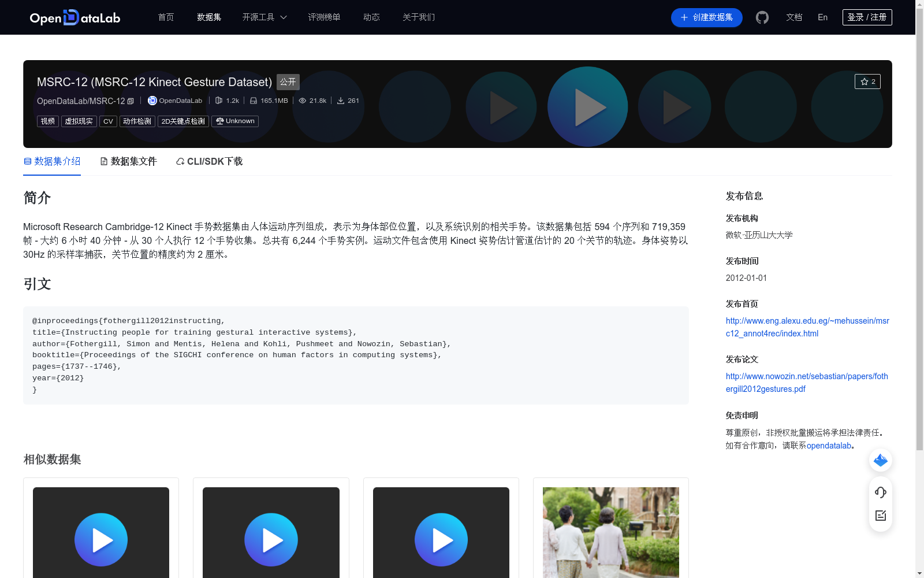
Task: Click the opendatalab contact link
Action: click(829, 446)
